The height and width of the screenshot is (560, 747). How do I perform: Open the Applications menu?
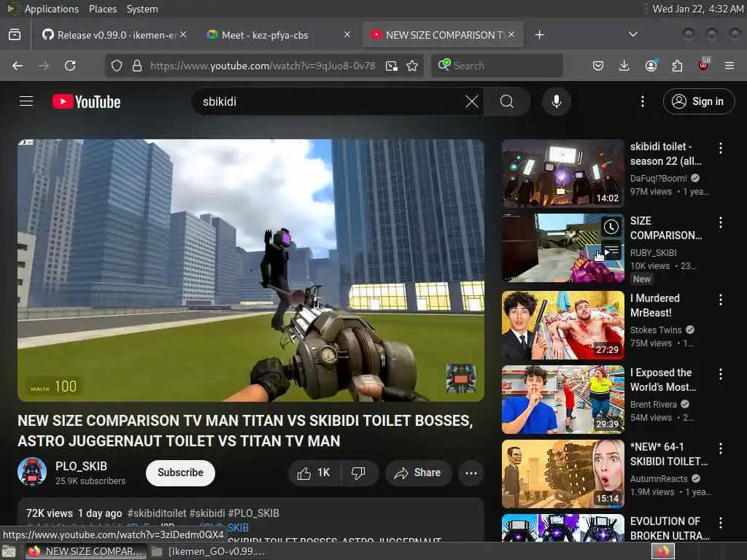tap(52, 9)
